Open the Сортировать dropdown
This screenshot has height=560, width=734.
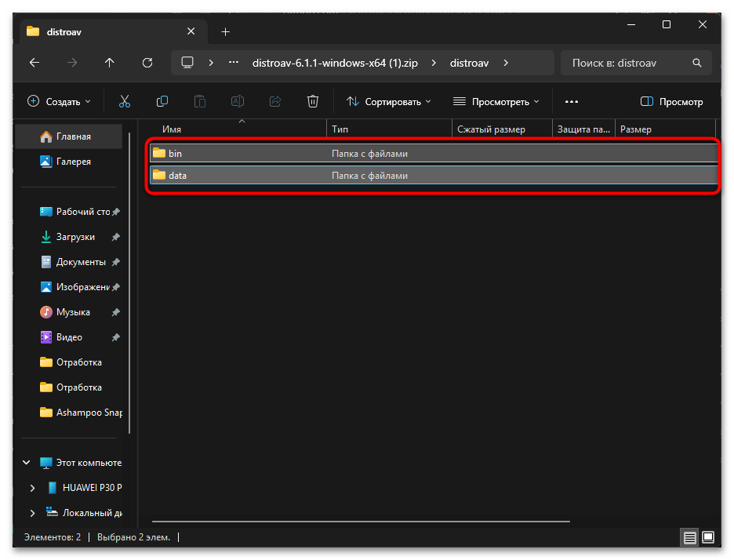[x=388, y=101]
